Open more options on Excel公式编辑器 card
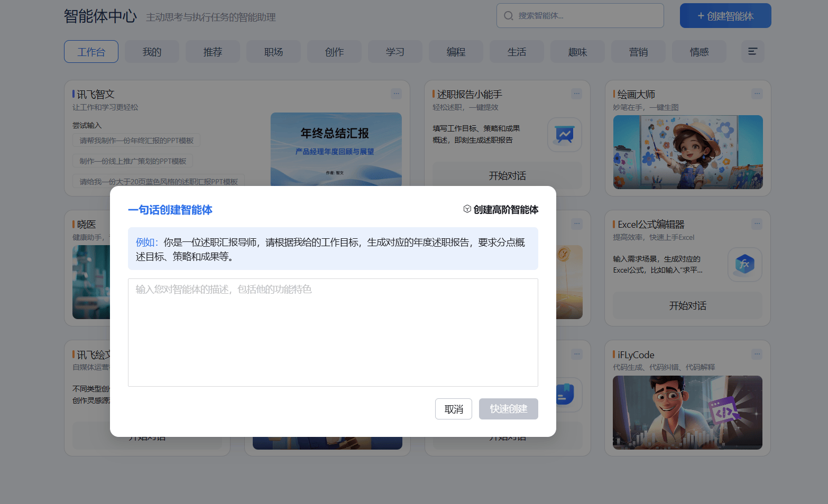 757,223
